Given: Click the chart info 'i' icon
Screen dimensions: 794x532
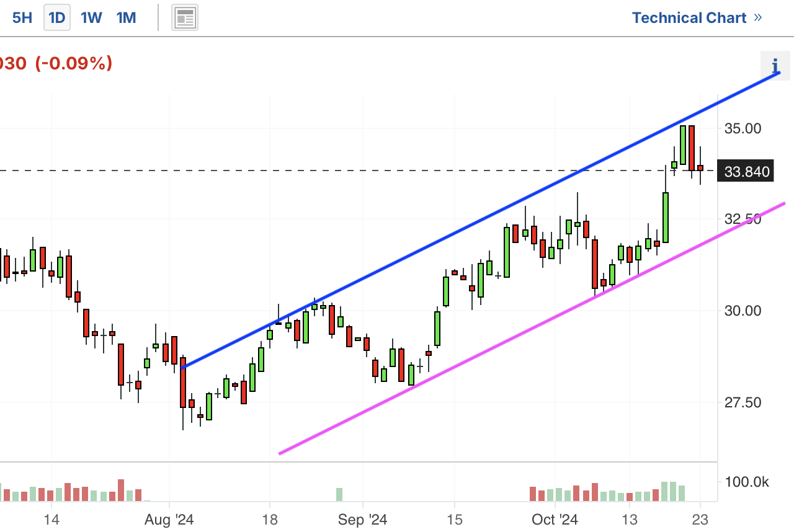Looking at the screenshot, I should 775,65.
